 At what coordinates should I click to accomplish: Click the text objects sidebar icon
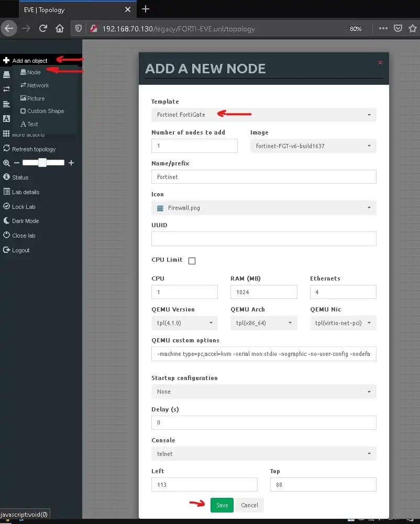pyautogui.click(x=6, y=119)
